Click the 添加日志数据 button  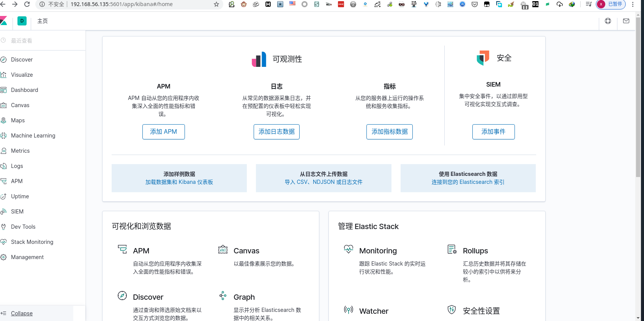(x=276, y=132)
